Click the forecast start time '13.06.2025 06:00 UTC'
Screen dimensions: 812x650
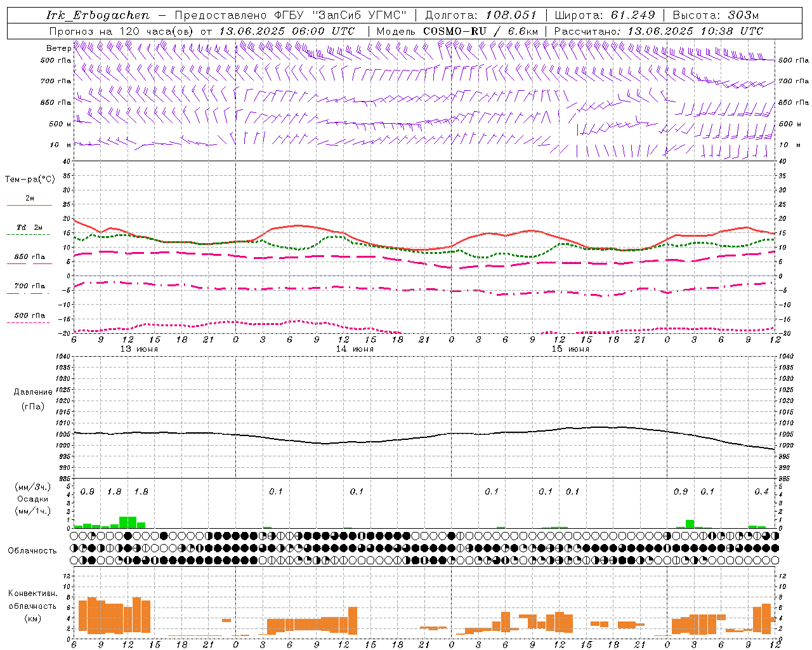286,31
